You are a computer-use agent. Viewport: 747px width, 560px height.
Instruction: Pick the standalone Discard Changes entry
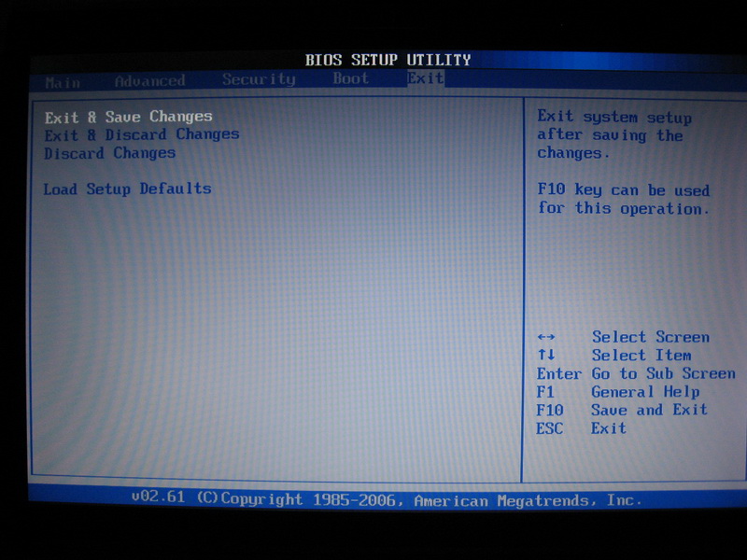click(x=110, y=153)
